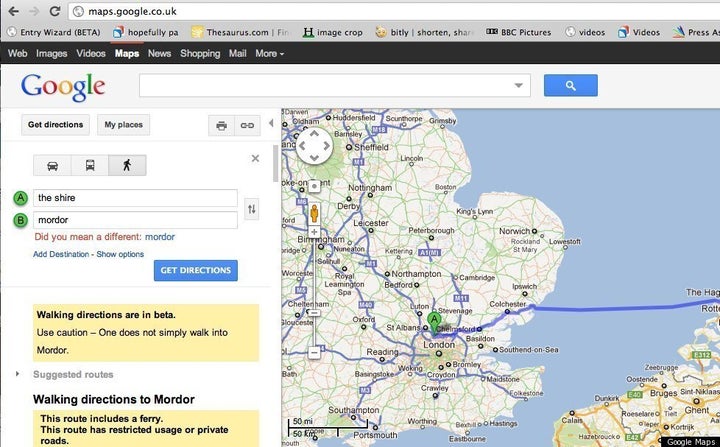Grab the Street View pegman icon
Image resolution: width=720 pixels, height=447 pixels.
click(x=314, y=214)
